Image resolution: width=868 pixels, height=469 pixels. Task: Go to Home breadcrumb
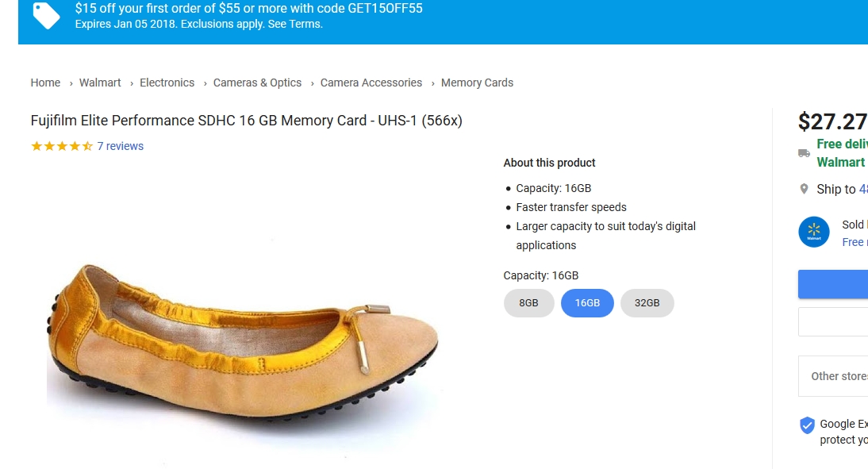click(45, 83)
